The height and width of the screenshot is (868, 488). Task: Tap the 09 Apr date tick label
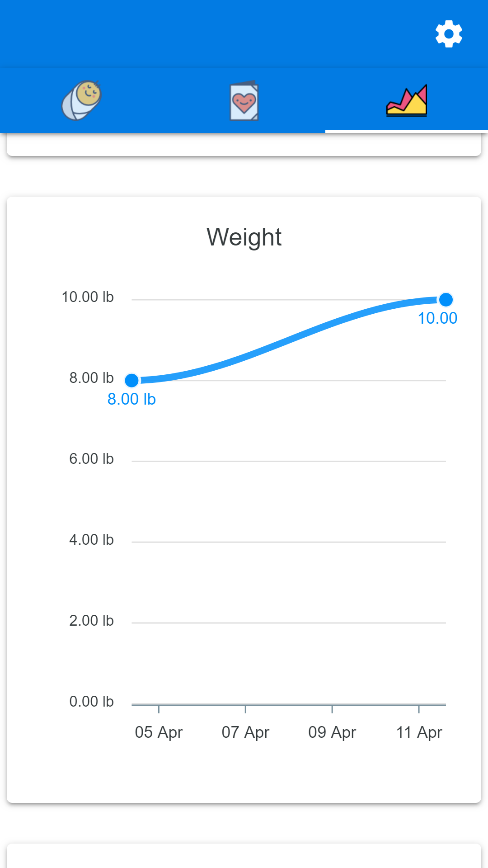[x=332, y=732]
